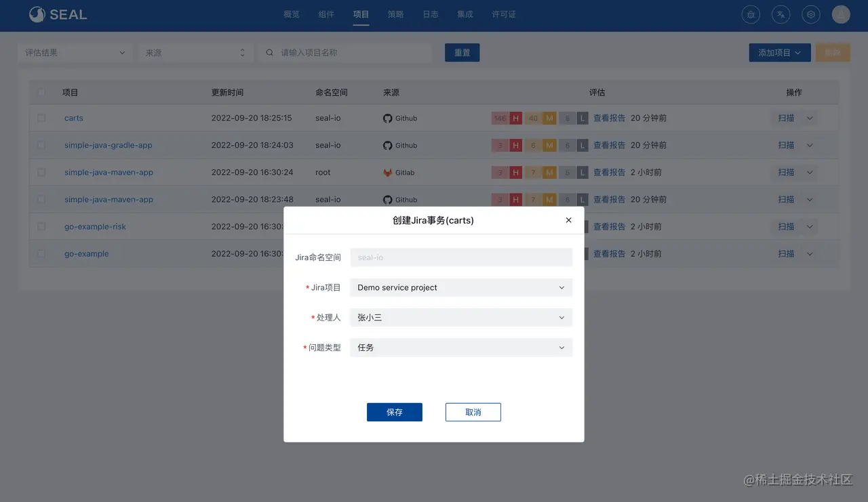Go to the 策略 nav tab

[x=395, y=14]
